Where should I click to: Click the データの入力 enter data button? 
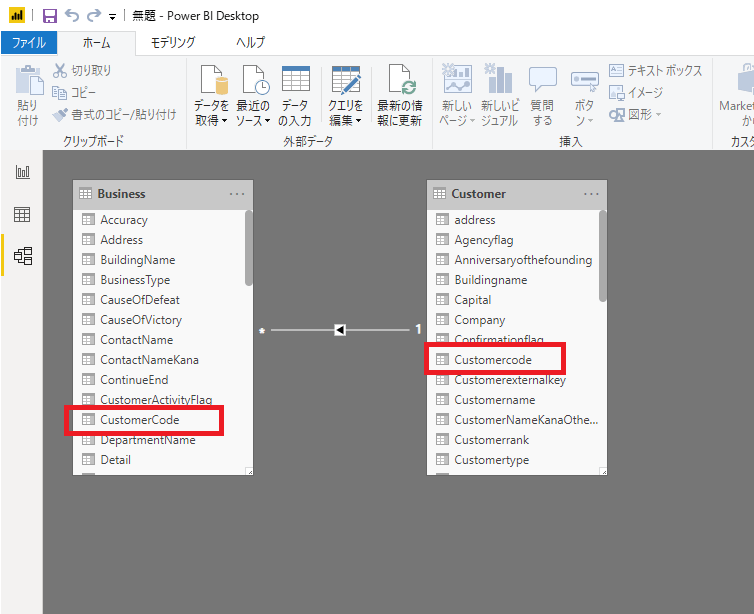pos(295,96)
